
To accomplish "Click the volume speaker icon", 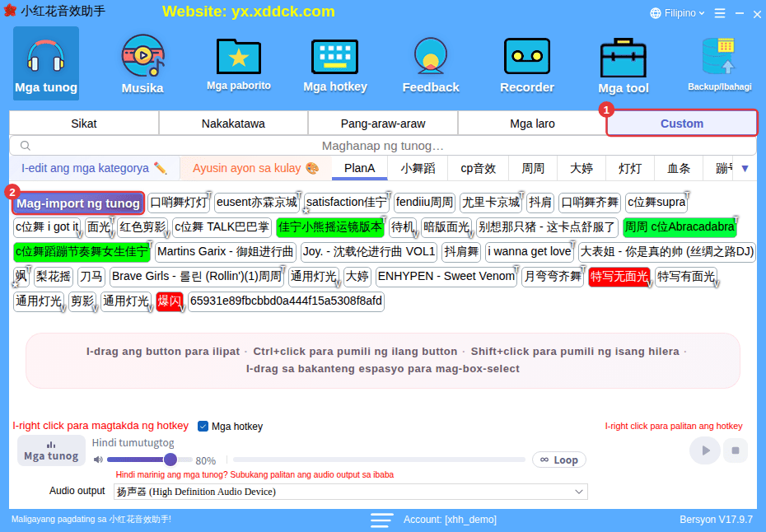I will tap(98, 460).
